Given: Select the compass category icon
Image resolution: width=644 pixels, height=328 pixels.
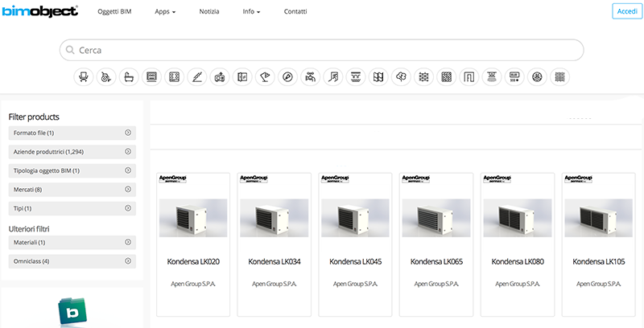Looking at the screenshot, I should point(287,77).
